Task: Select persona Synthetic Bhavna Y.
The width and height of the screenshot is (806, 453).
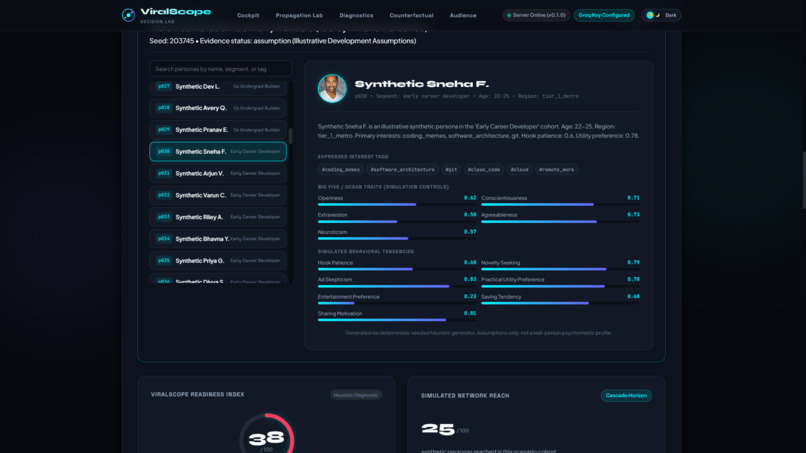Action: pyautogui.click(x=218, y=239)
